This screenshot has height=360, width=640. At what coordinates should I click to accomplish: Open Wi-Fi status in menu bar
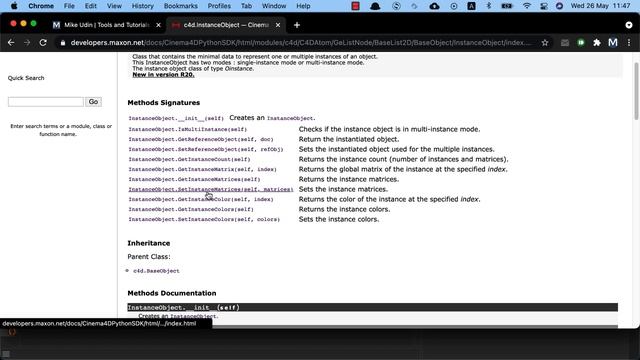coord(527,6)
